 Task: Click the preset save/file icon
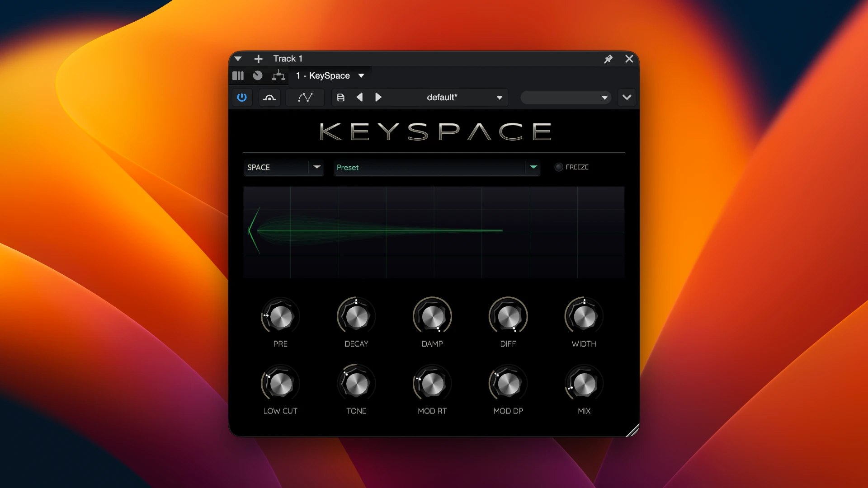(341, 97)
